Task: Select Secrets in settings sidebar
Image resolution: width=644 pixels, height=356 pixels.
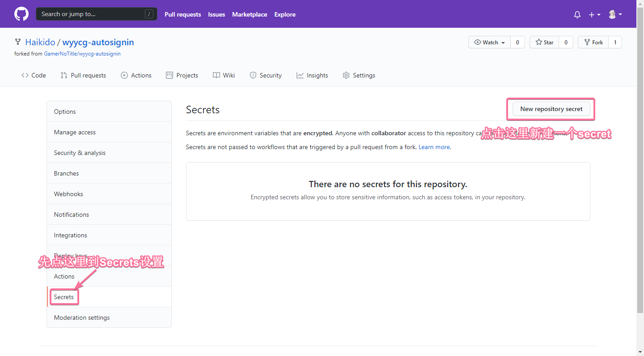Action: (109, 297)
